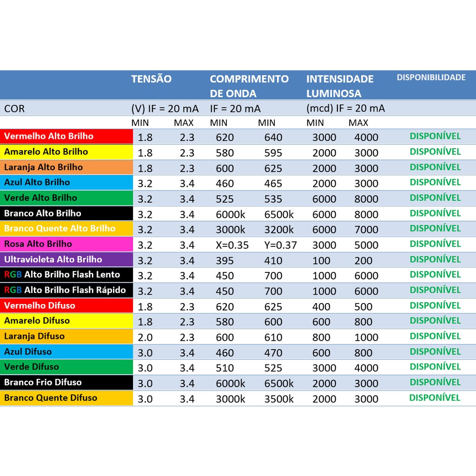The width and height of the screenshot is (476, 476).
Task: Click the DISPONIBILIDADE header text
Action: pos(431,78)
